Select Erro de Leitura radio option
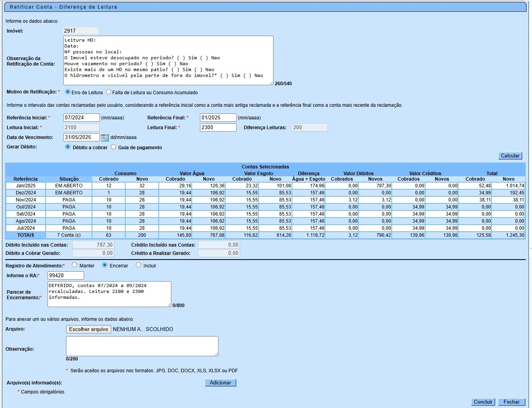The width and height of the screenshot is (532, 408). point(68,92)
